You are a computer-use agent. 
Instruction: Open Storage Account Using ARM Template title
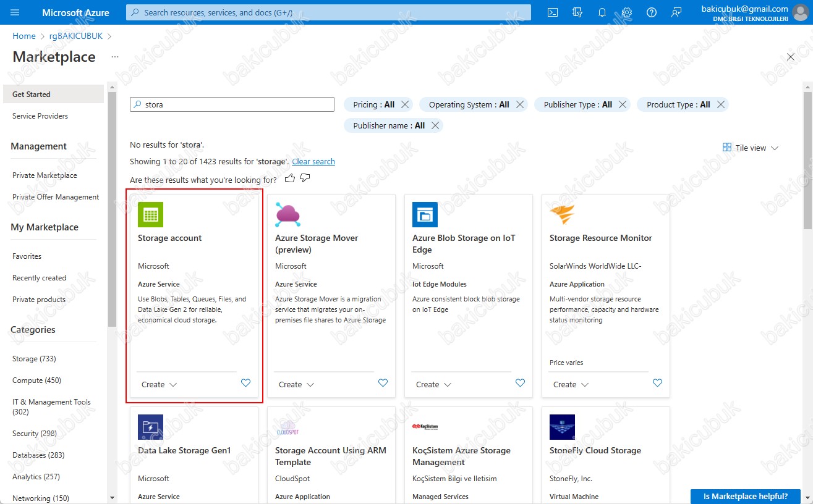click(330, 456)
